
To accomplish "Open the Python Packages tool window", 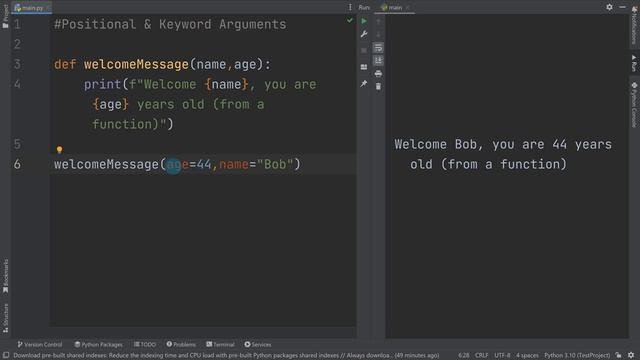I will (98, 344).
